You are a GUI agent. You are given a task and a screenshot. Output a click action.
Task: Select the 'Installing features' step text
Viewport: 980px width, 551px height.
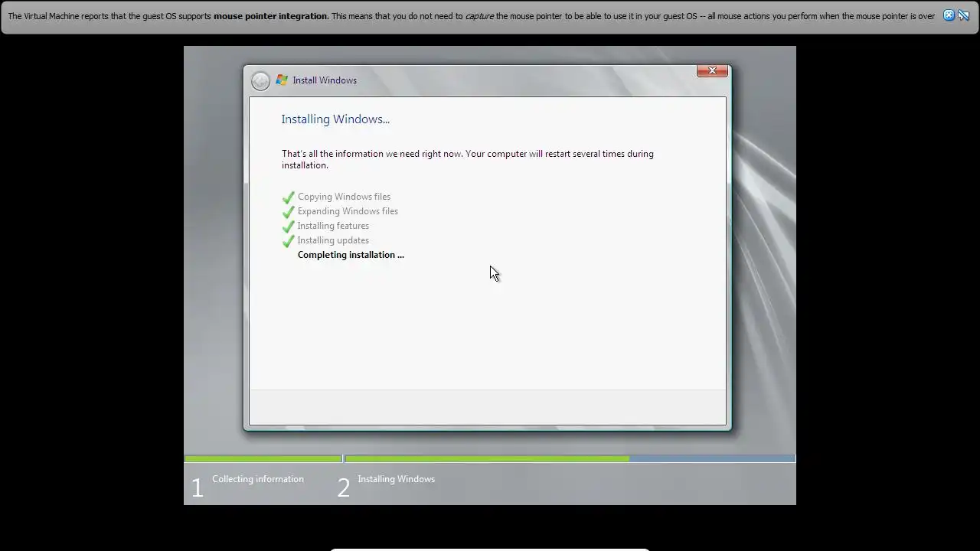tap(333, 226)
